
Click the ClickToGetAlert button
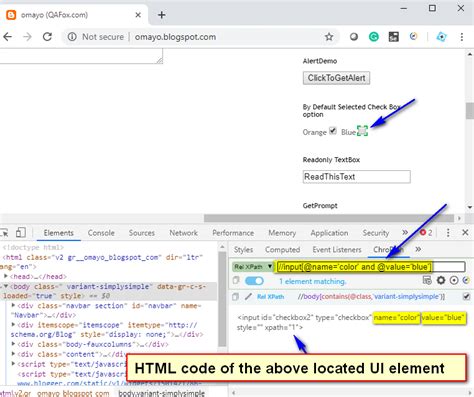pyautogui.click(x=336, y=78)
